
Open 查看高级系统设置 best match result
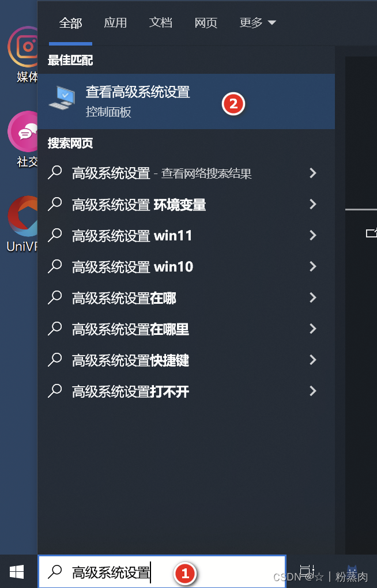click(186, 101)
